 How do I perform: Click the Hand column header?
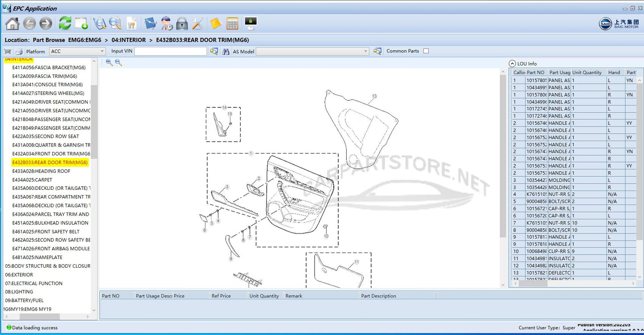(x=614, y=73)
